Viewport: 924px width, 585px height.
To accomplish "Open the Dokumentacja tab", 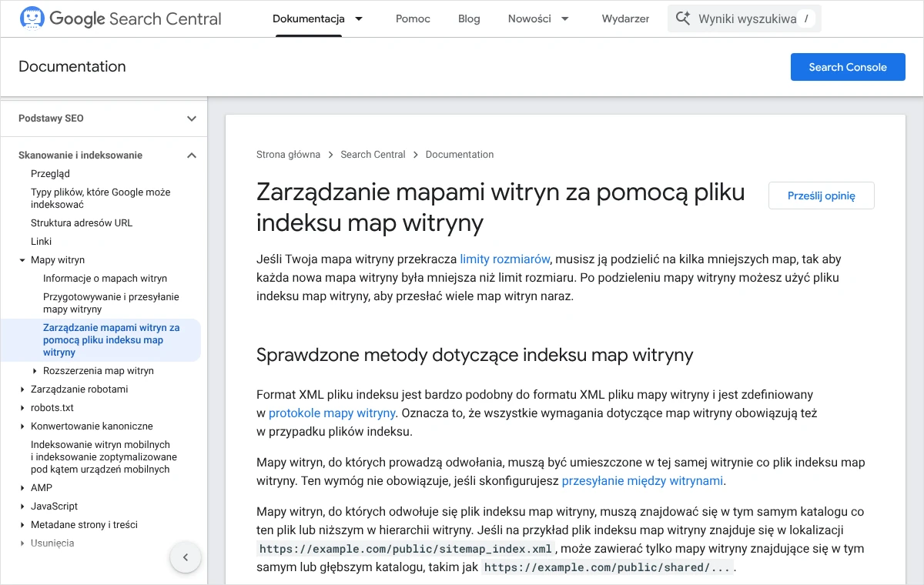I will point(309,18).
